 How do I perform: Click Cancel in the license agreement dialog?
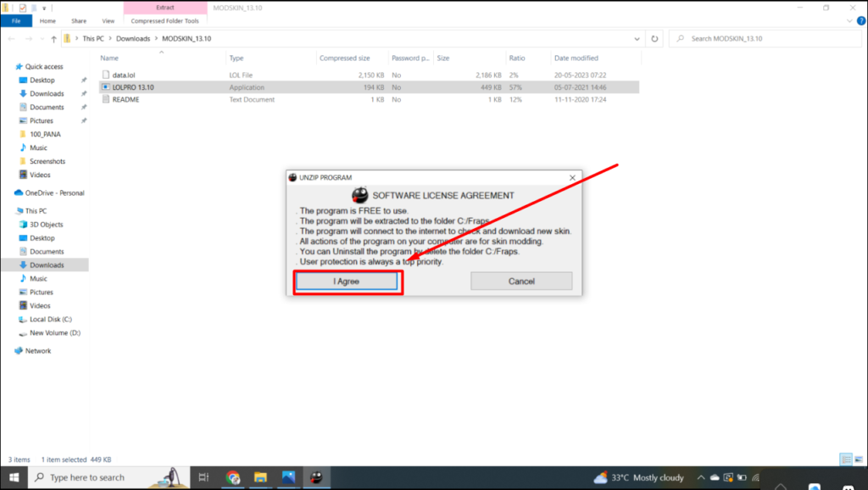click(x=520, y=280)
